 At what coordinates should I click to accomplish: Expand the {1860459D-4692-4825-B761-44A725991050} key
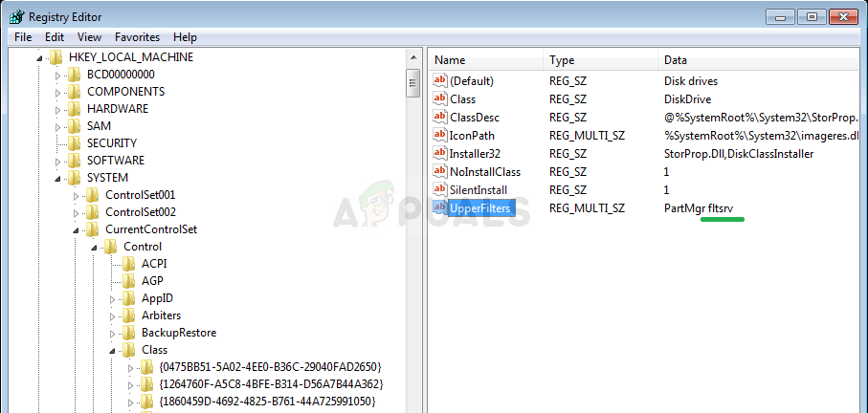coord(131,402)
